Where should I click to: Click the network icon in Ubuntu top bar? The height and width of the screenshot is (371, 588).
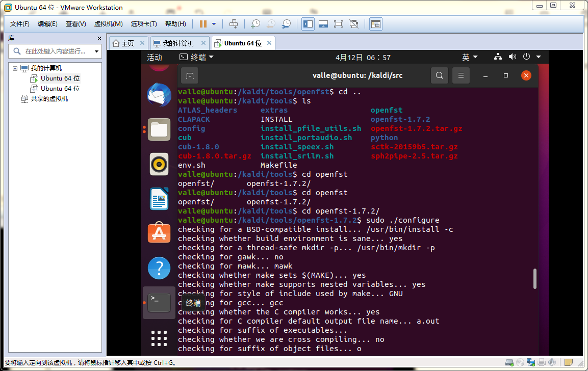point(498,57)
